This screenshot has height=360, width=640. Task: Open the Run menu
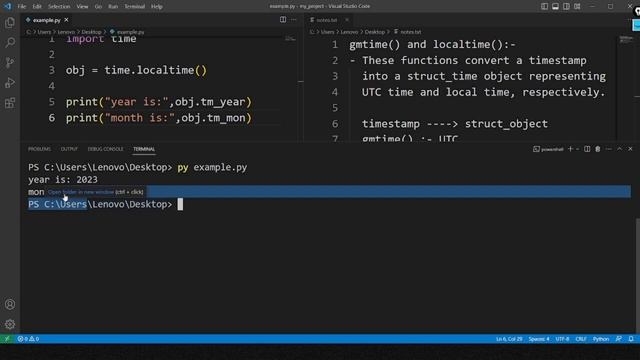(113, 6)
